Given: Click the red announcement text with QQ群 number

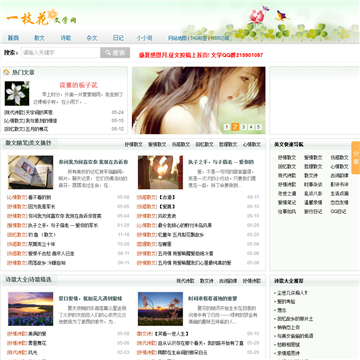Looking at the screenshot, I should coord(201,55).
